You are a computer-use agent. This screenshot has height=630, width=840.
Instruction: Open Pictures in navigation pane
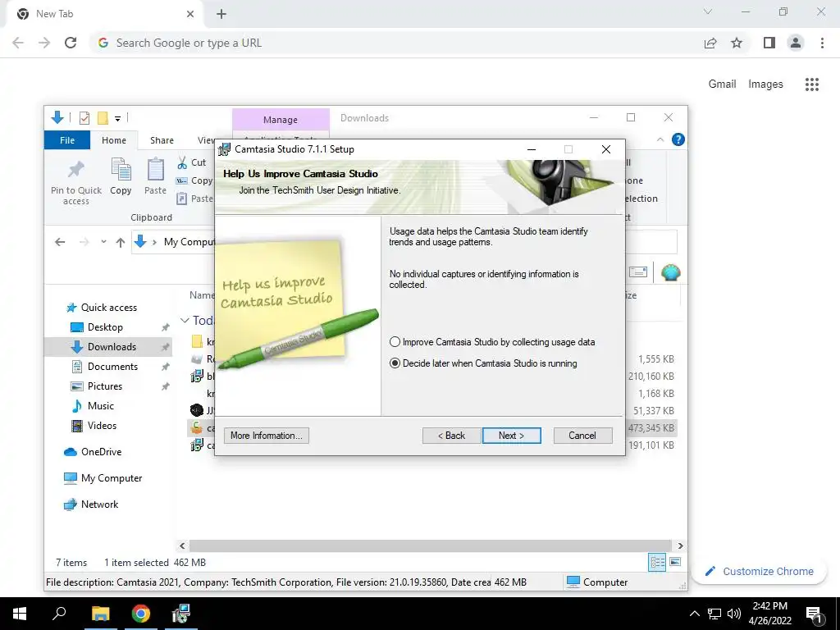click(x=104, y=386)
